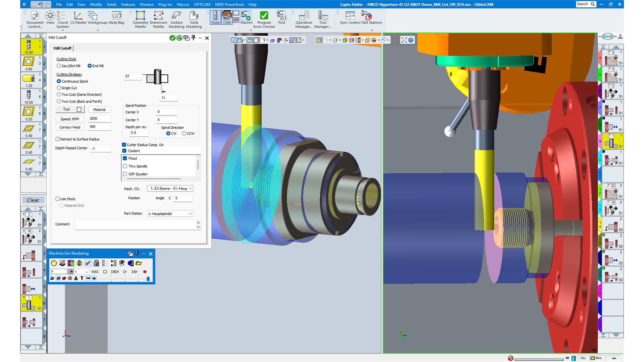Adjust the simulation speed slider
The height and width of the screenshot is (362, 644).
[x=148, y=278]
